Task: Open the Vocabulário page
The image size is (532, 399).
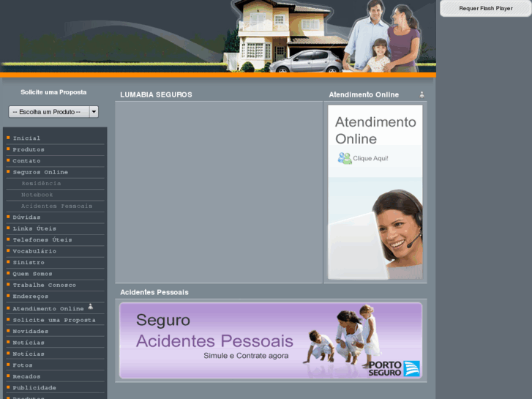Action: pyautogui.click(x=34, y=251)
